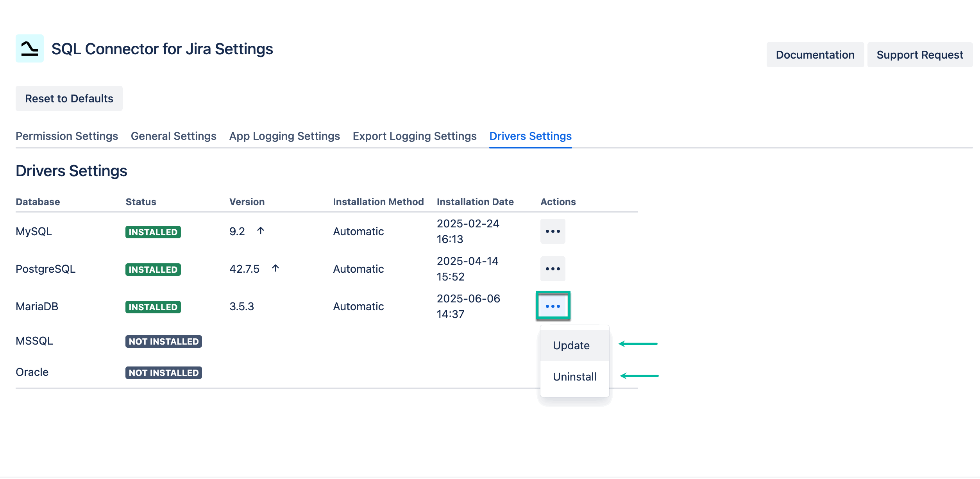Click the NOT INSTALLED badge for Oracle
This screenshot has height=479, width=980.
(163, 372)
